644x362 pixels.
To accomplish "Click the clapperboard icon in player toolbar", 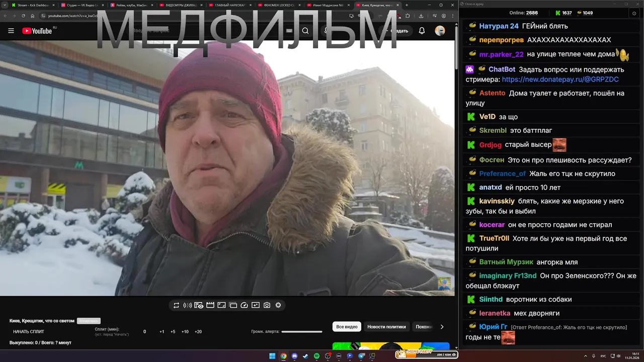I will pos(210,305).
